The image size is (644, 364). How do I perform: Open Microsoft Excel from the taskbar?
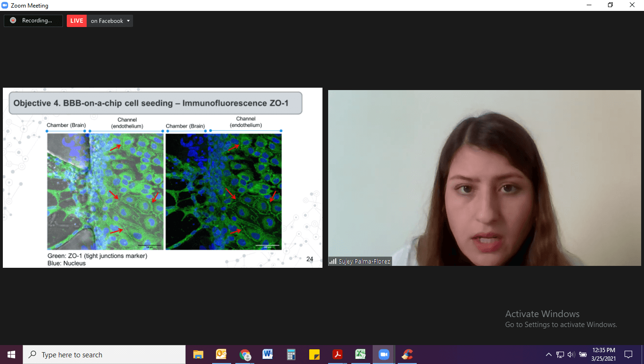click(x=360, y=355)
